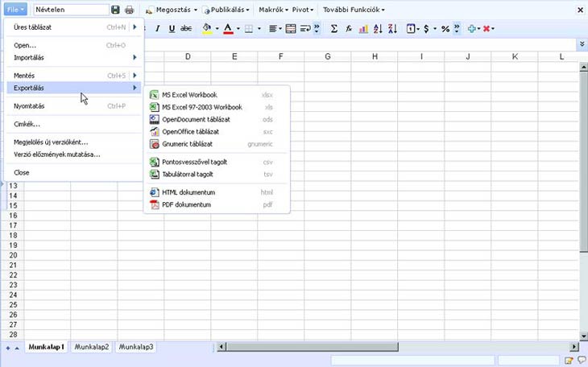588x367 pixels.
Task: Click the sort ascending A-Z icon
Action: pyautogui.click(x=378, y=29)
